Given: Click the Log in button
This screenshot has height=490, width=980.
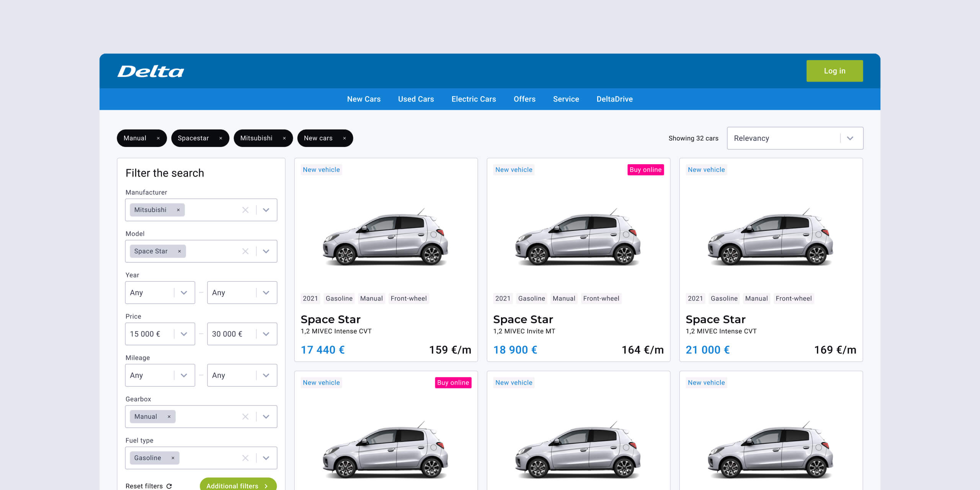Looking at the screenshot, I should (835, 71).
